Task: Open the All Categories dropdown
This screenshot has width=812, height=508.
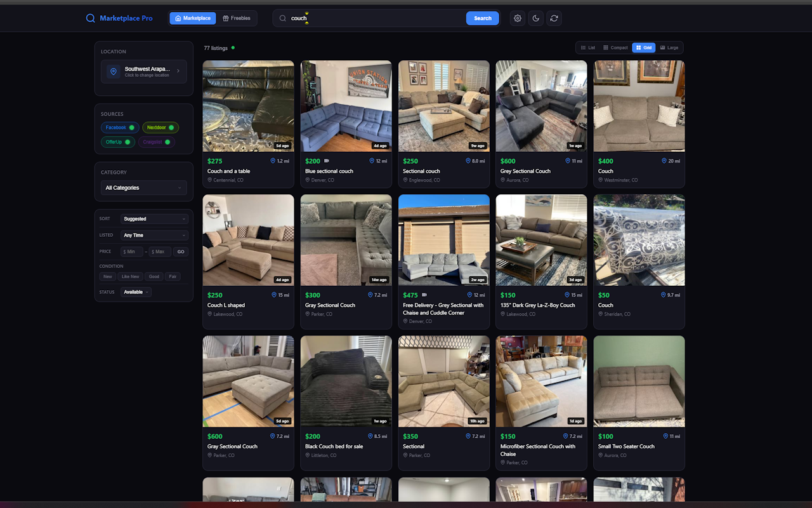Action: (144, 188)
